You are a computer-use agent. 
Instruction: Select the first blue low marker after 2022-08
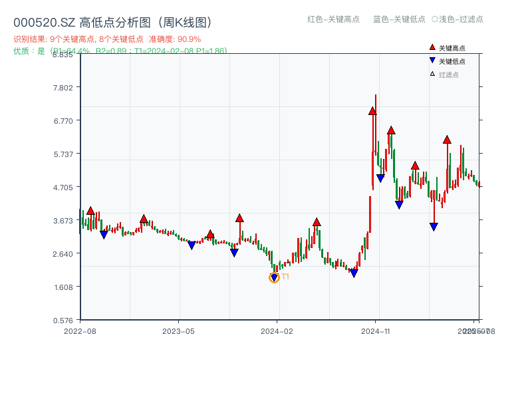tap(104, 235)
